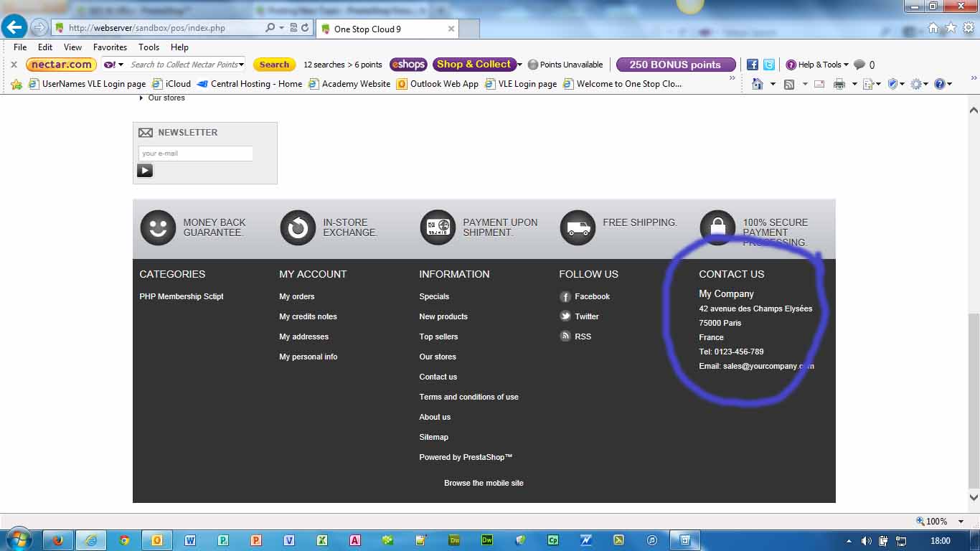Click the command bar Tools gear icon
This screenshot has width=980, height=551.
click(x=916, y=84)
